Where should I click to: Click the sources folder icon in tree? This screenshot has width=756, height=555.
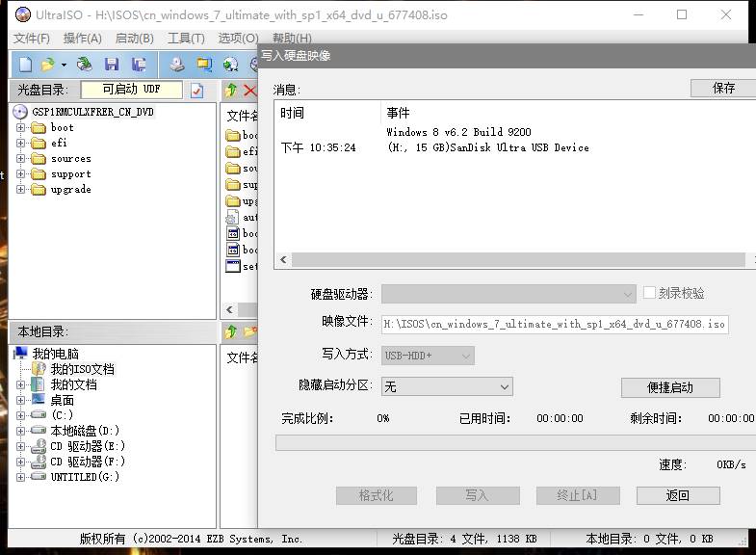coord(39,159)
